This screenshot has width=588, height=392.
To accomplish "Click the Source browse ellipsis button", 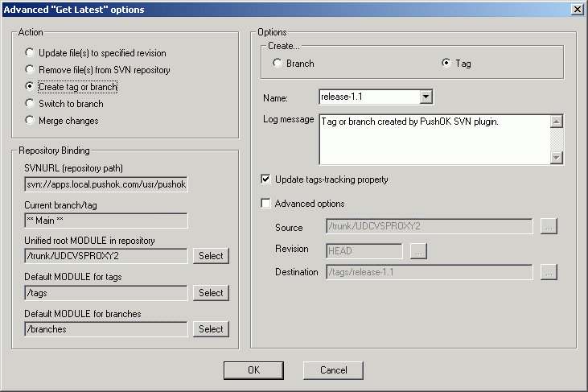I will [x=549, y=226].
